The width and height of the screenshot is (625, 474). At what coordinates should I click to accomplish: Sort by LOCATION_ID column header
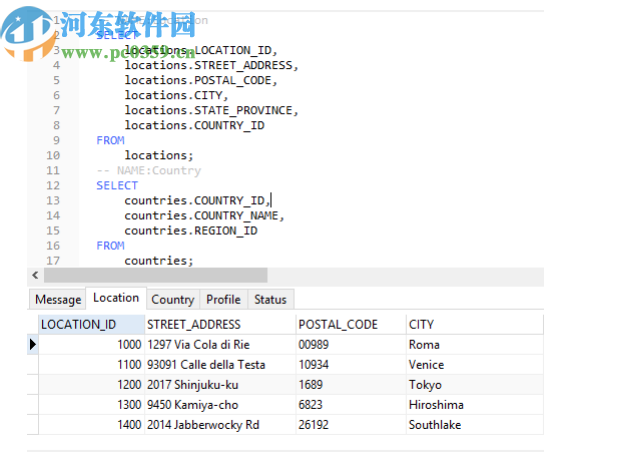[91, 324]
